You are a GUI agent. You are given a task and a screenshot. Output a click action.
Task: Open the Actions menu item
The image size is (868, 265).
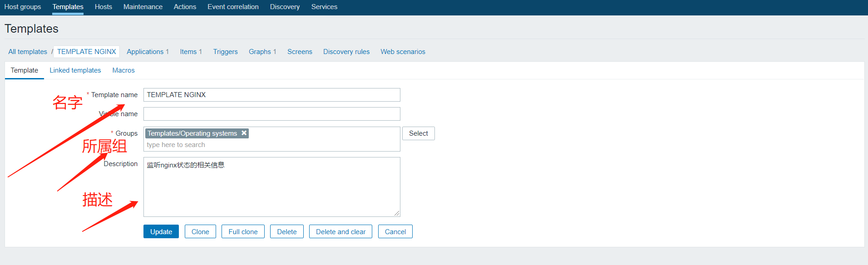185,7
